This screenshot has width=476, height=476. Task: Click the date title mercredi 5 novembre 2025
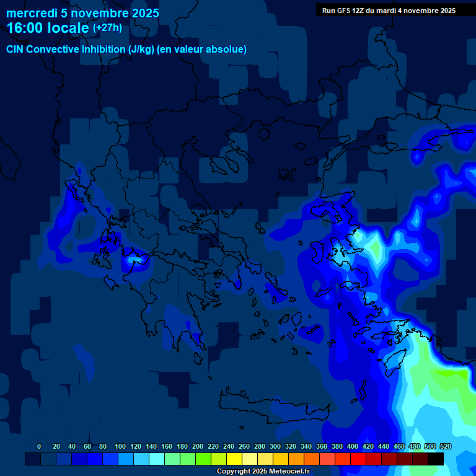pyautogui.click(x=82, y=13)
